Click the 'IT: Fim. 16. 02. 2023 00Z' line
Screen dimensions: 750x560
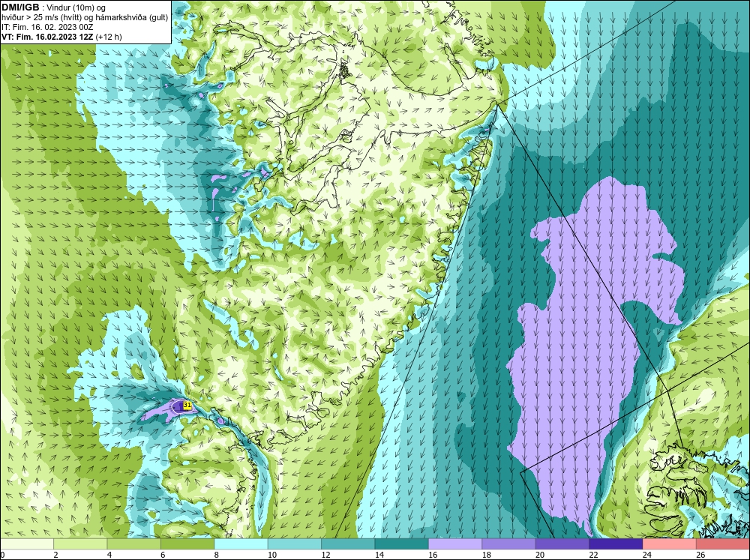tap(46, 27)
